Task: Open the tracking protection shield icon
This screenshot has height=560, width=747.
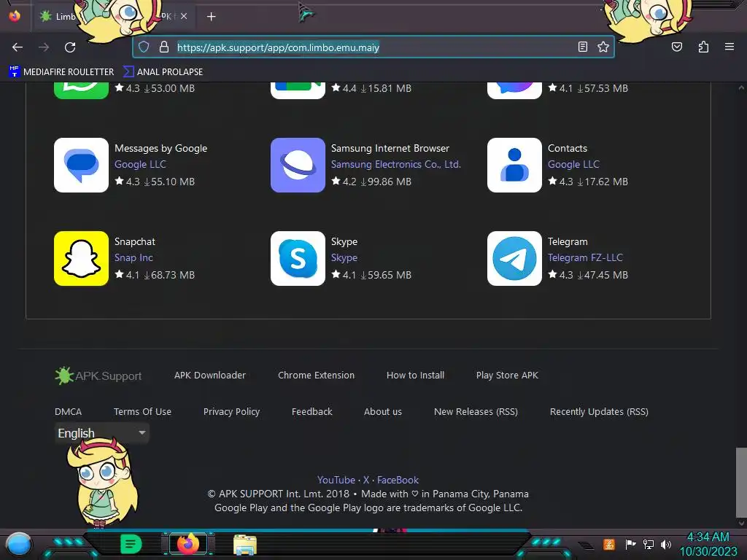Action: [x=144, y=47]
